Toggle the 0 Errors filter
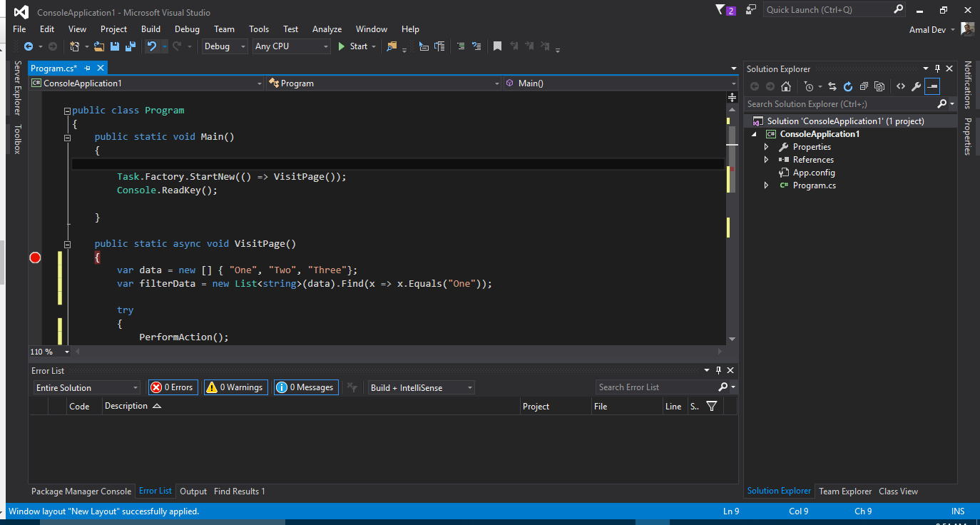The height and width of the screenshot is (525, 980). tap(172, 387)
